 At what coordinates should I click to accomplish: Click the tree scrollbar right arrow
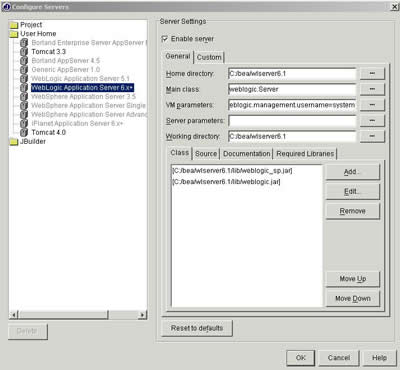pyautogui.click(x=142, y=314)
